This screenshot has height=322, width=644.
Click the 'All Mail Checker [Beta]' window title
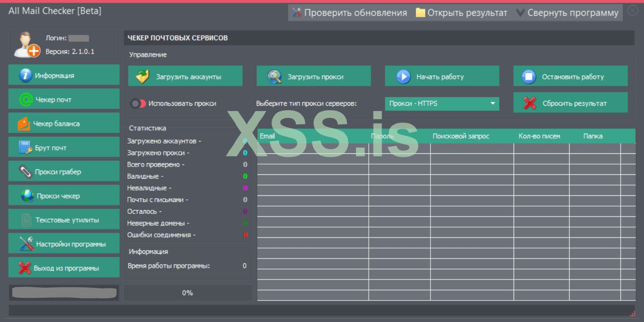click(55, 11)
